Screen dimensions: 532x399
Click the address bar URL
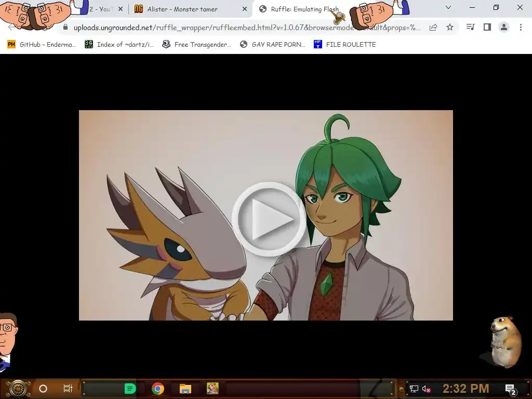tap(247, 28)
